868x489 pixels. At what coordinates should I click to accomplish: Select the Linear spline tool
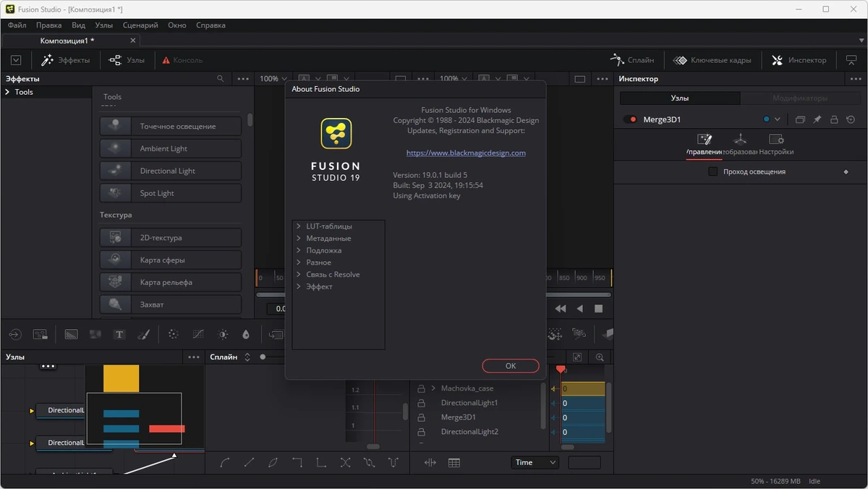[249, 462]
